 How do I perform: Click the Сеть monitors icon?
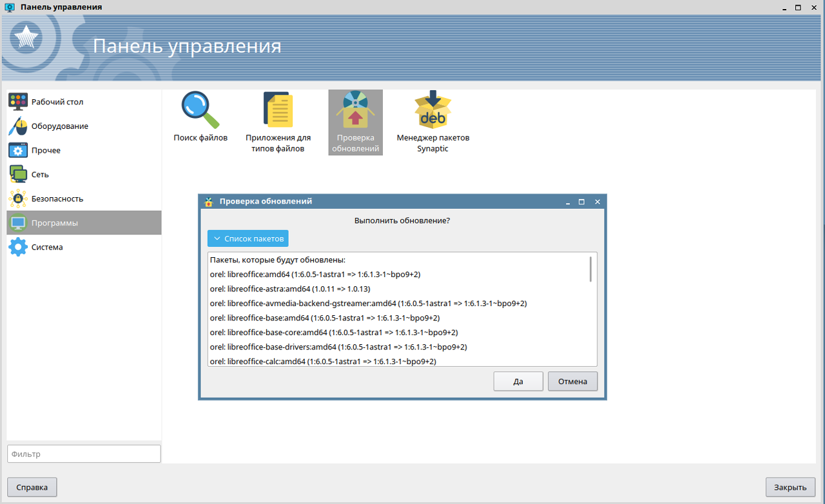18,175
